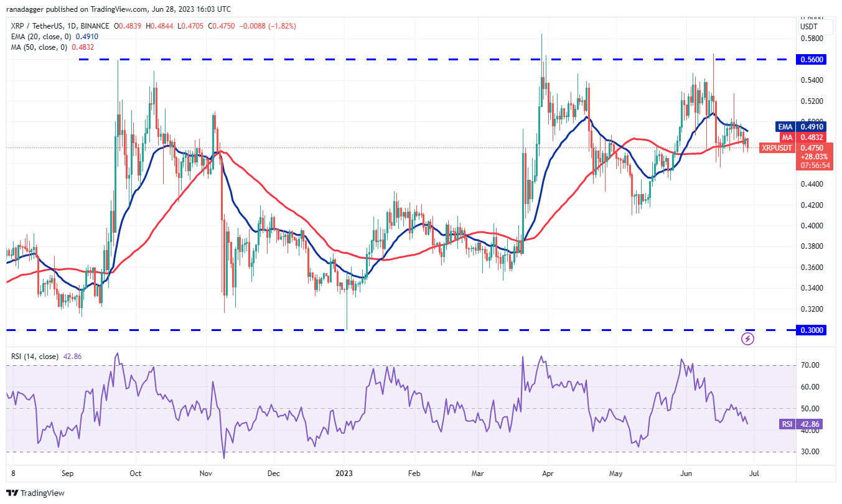
Task: Click the Nov label on time axis
Action: (x=207, y=474)
